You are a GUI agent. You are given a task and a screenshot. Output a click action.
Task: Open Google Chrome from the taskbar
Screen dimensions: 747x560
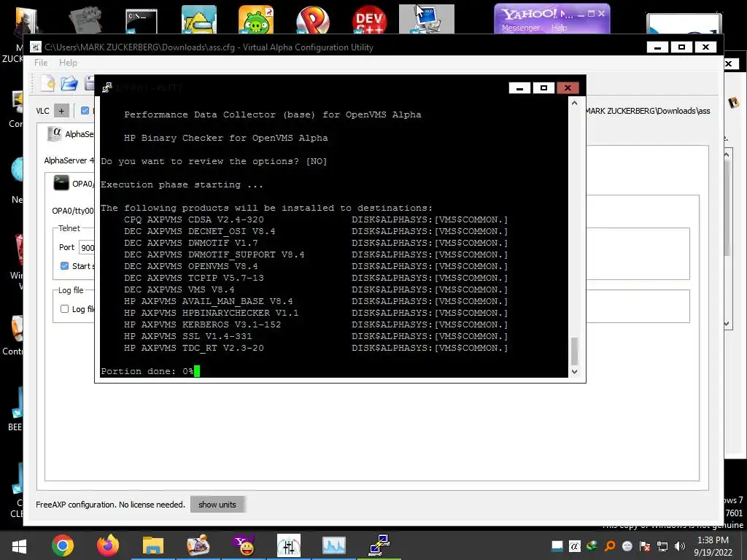coord(63,545)
